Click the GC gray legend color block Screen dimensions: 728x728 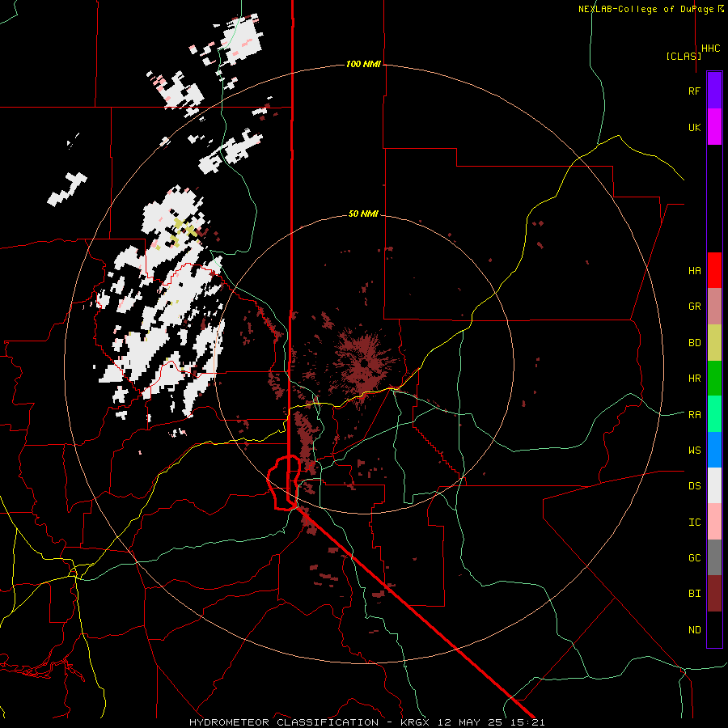tap(714, 557)
